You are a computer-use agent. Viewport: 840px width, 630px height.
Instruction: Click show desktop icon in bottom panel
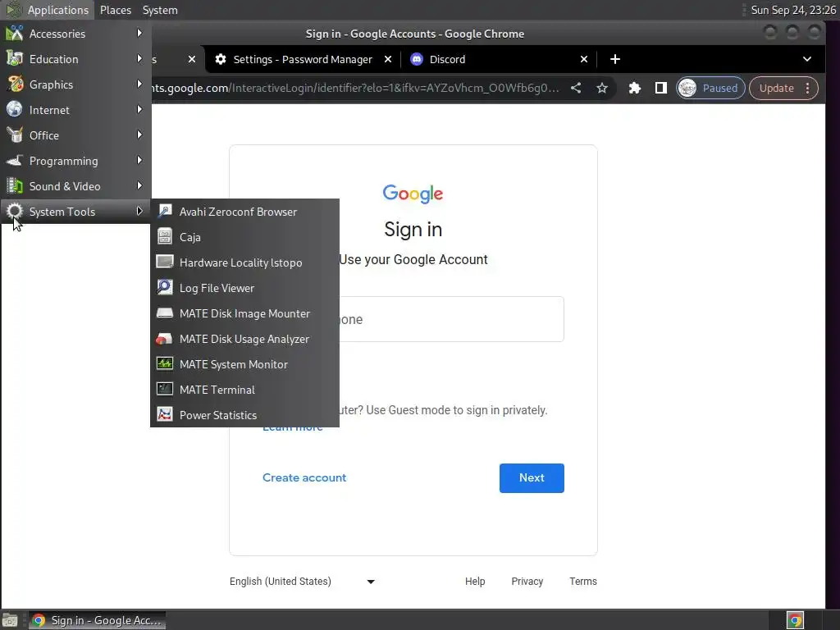click(10, 620)
